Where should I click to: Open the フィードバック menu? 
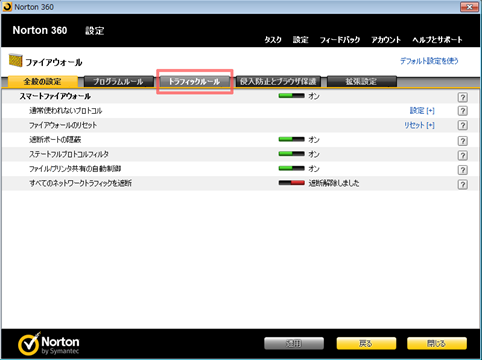point(340,40)
